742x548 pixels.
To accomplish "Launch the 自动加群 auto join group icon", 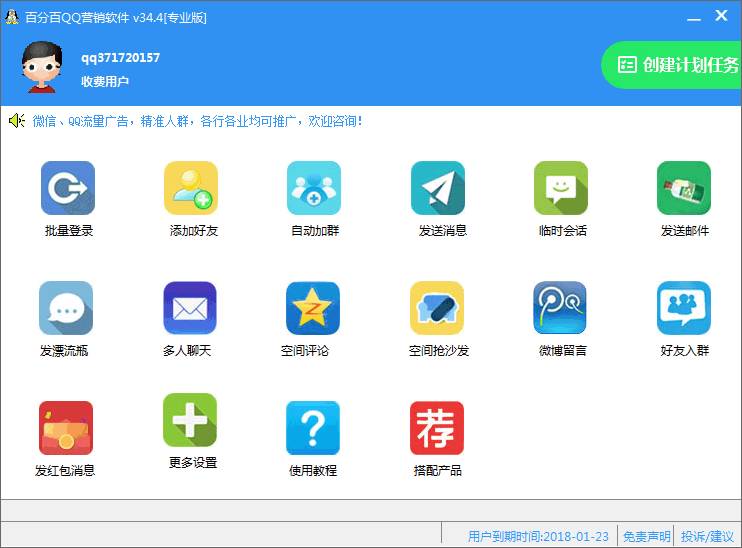I will coord(314,188).
